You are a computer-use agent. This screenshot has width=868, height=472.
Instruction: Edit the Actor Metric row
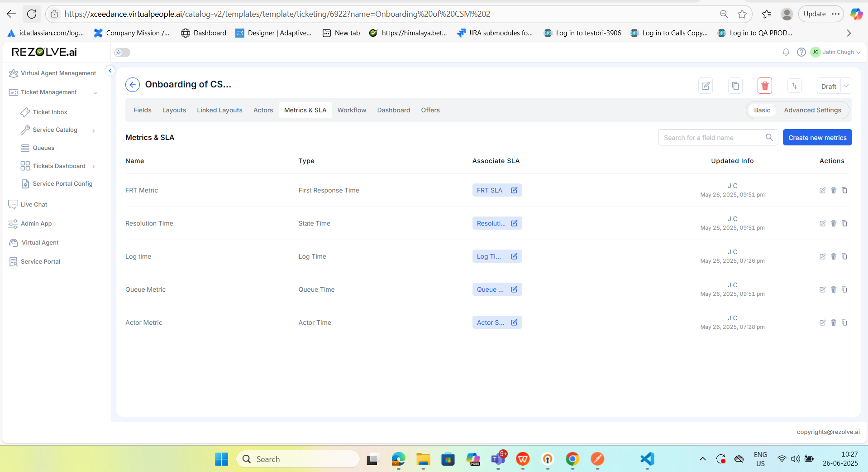click(822, 323)
